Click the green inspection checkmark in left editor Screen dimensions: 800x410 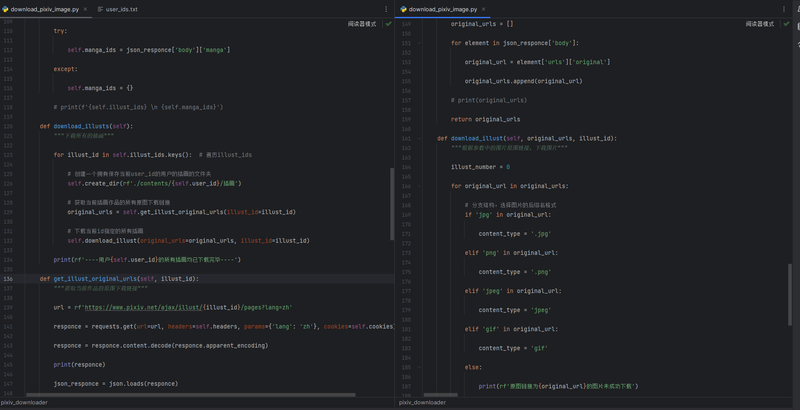click(389, 24)
